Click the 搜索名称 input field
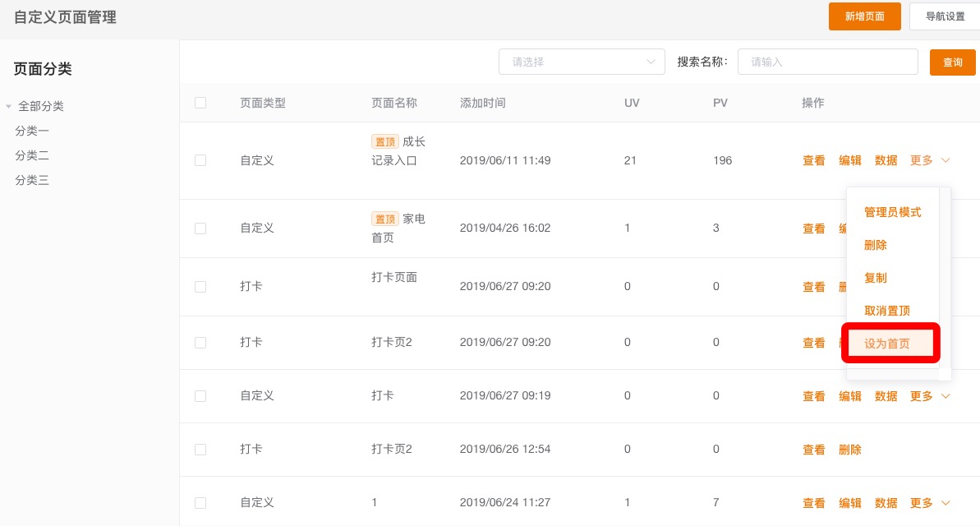 point(827,62)
